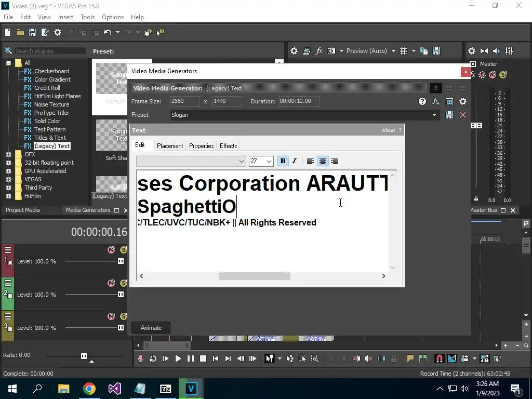The width and height of the screenshot is (532, 399).
Task: Switch to the Properties tab
Action: tap(201, 146)
